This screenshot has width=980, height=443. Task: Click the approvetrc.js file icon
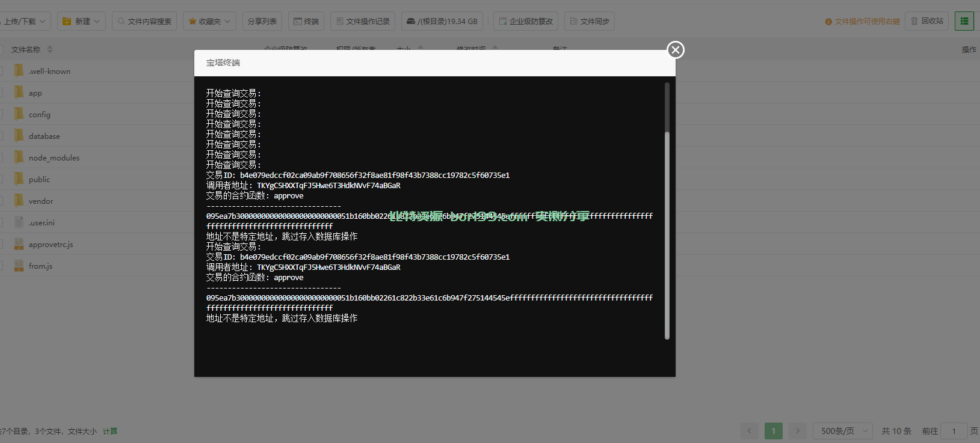click(19, 243)
